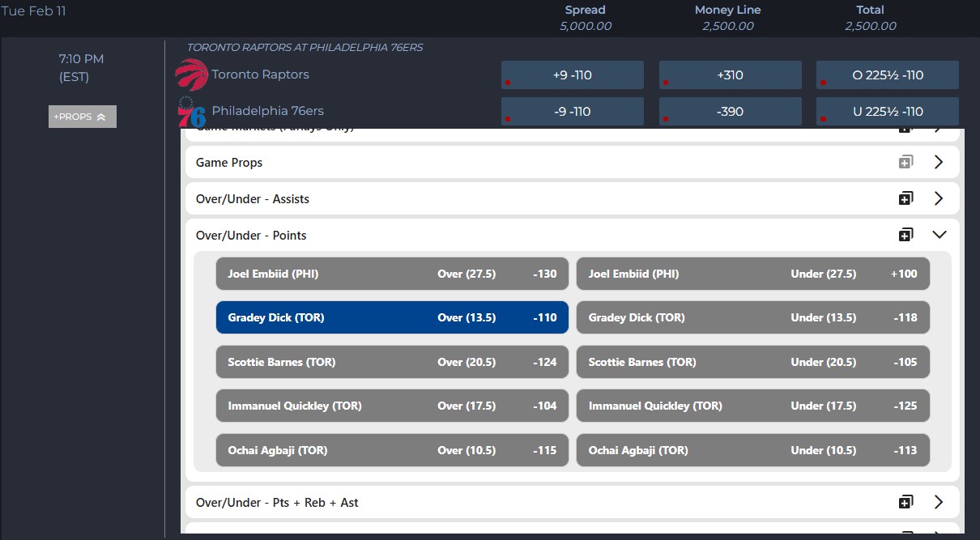
Task: Add all Game Props with plus icon
Action: tap(905, 162)
